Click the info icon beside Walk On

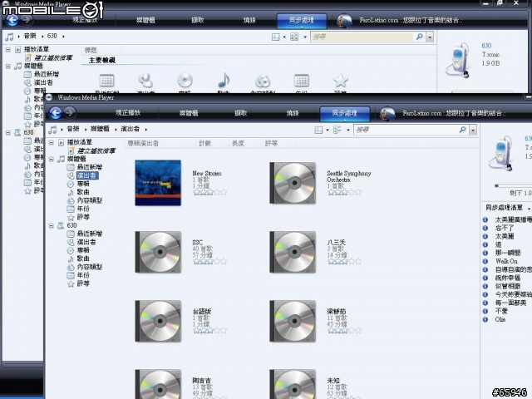[x=485, y=261]
